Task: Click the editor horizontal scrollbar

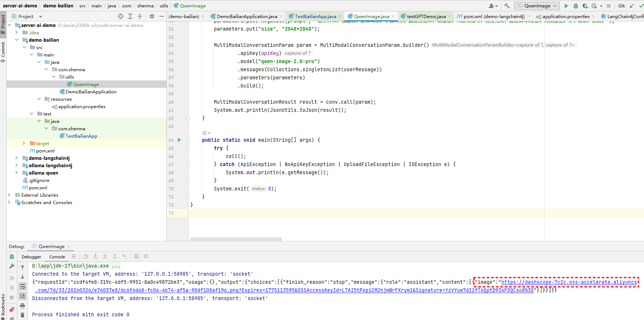Action: 236,239
